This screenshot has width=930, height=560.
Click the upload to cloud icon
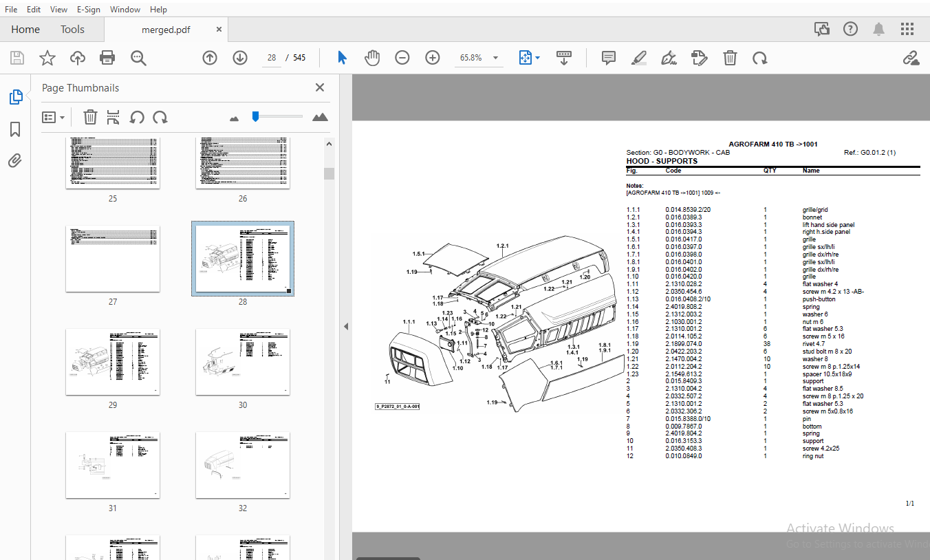tap(77, 58)
